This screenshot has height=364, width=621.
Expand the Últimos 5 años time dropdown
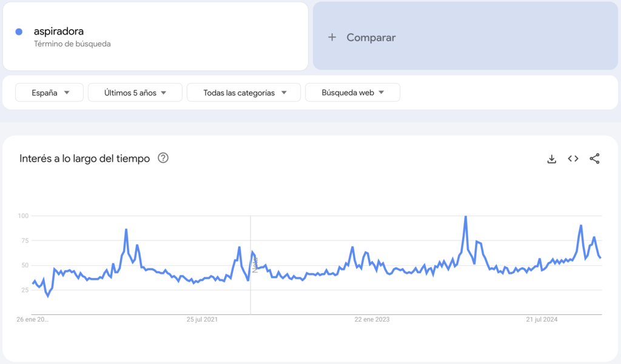135,92
